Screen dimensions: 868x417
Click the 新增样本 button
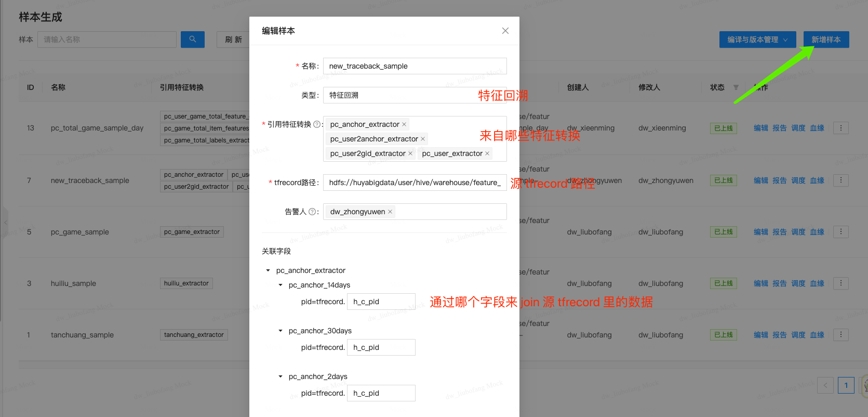[x=826, y=40]
